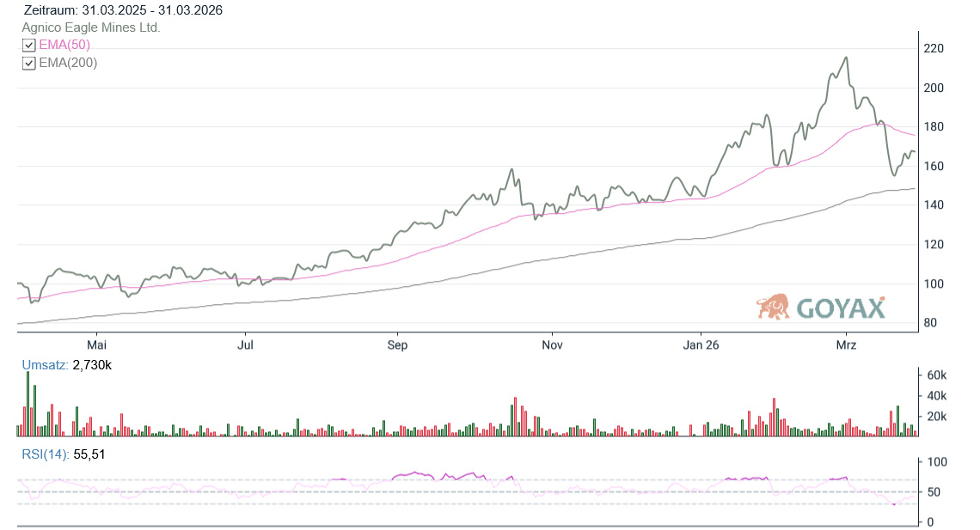This screenshot has width=980, height=530.
Task: Select the Nov marker on time axis
Action: coord(551,344)
